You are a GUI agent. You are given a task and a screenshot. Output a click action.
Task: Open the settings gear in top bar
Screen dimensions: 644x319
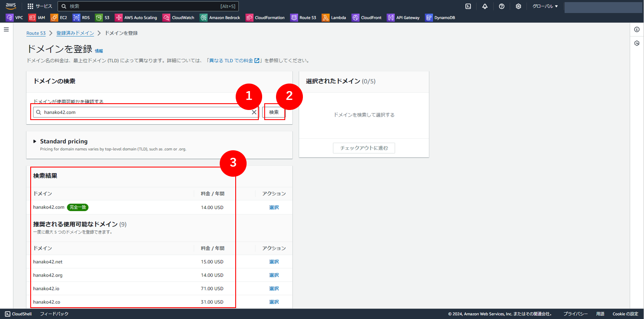coord(518,6)
